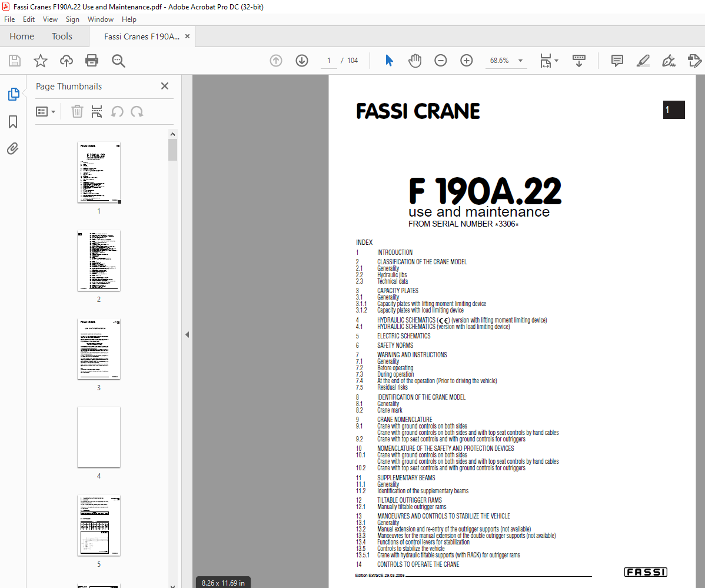This screenshot has width=705, height=588.
Task: Click the CRANE NOMENCLATURE index entry
Action: [x=405, y=420]
